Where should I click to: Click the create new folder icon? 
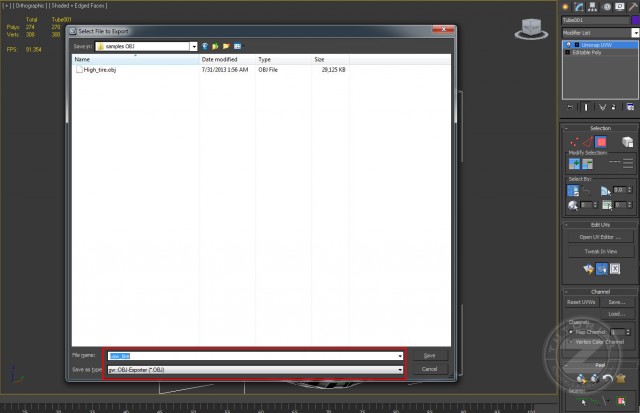pos(227,46)
